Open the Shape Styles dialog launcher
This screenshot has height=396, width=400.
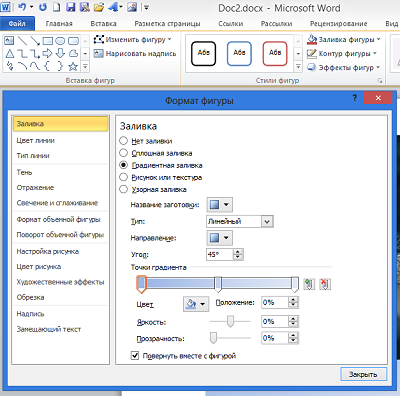point(379,81)
